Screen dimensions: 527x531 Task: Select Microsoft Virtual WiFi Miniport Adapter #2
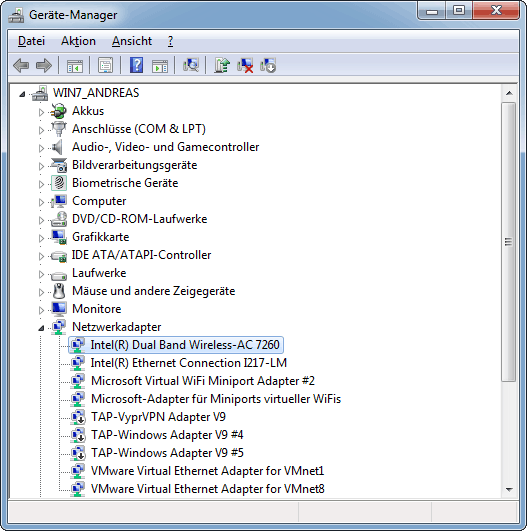203,381
